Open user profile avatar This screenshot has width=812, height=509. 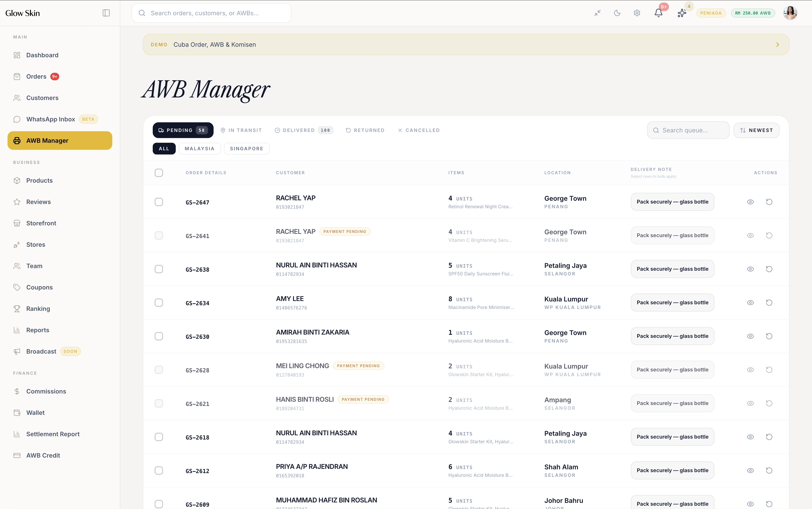[790, 13]
